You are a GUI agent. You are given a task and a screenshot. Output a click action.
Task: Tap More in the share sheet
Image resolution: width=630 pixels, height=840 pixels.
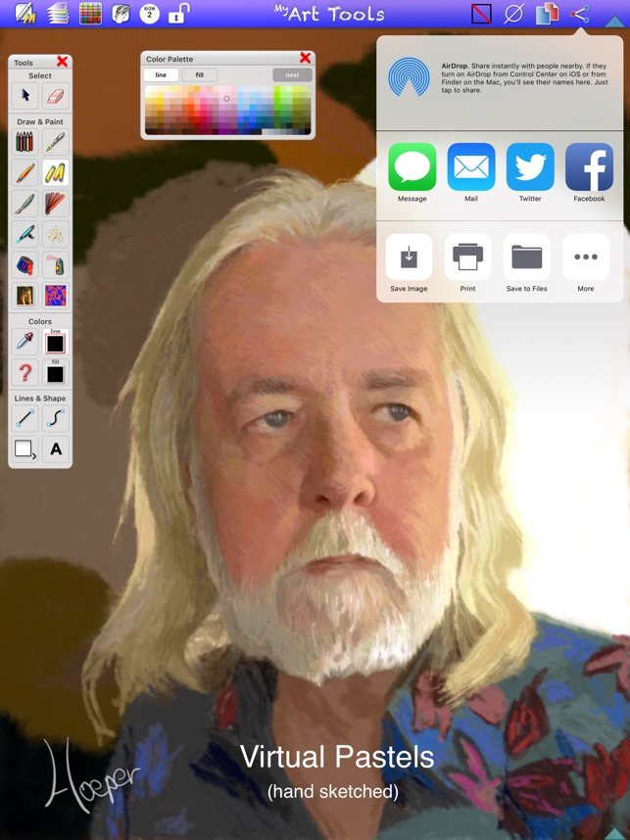point(586,258)
